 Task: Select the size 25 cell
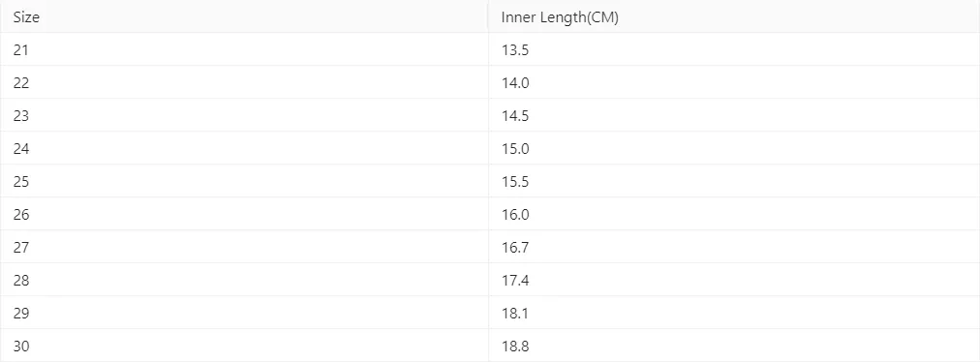click(x=244, y=181)
